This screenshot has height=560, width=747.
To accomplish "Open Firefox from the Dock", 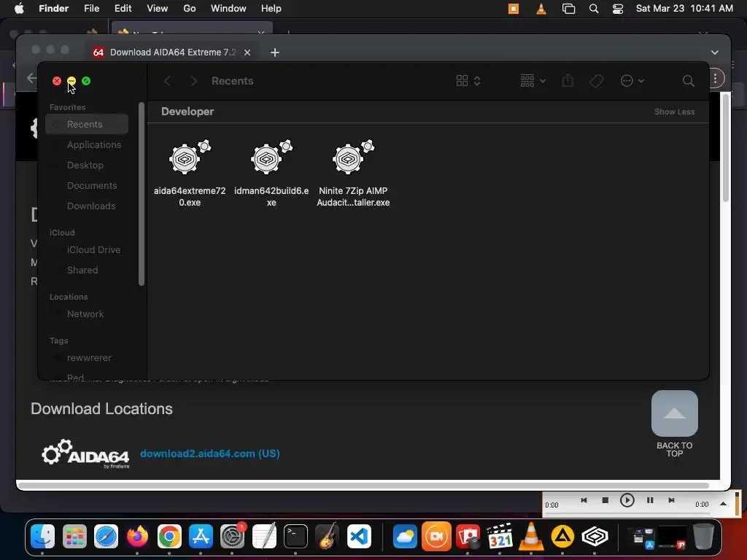I will point(137,537).
